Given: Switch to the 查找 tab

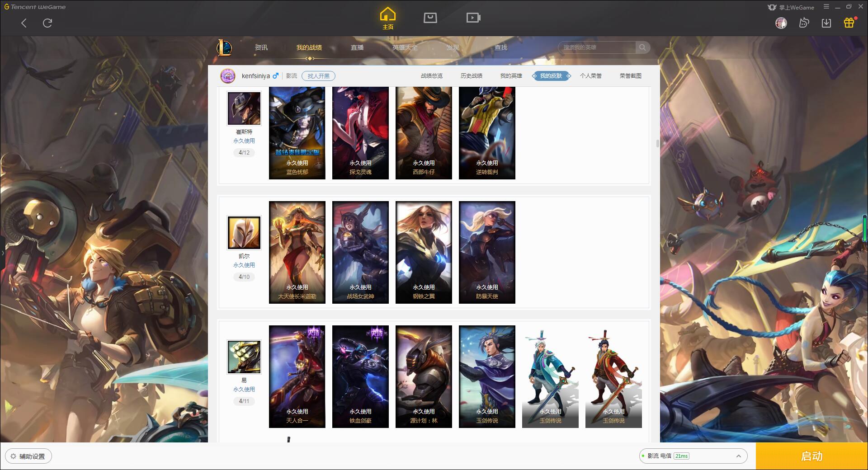Looking at the screenshot, I should coord(501,47).
